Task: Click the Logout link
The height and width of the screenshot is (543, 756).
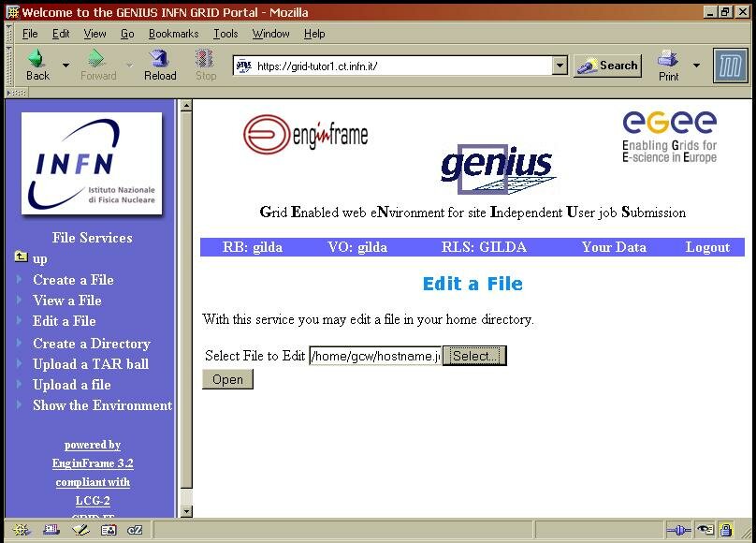Action: [x=707, y=247]
